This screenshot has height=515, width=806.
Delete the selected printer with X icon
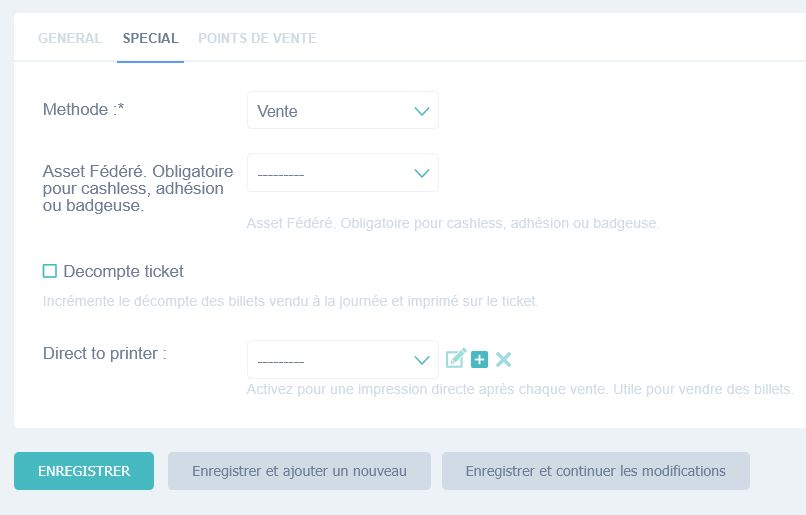(x=503, y=359)
